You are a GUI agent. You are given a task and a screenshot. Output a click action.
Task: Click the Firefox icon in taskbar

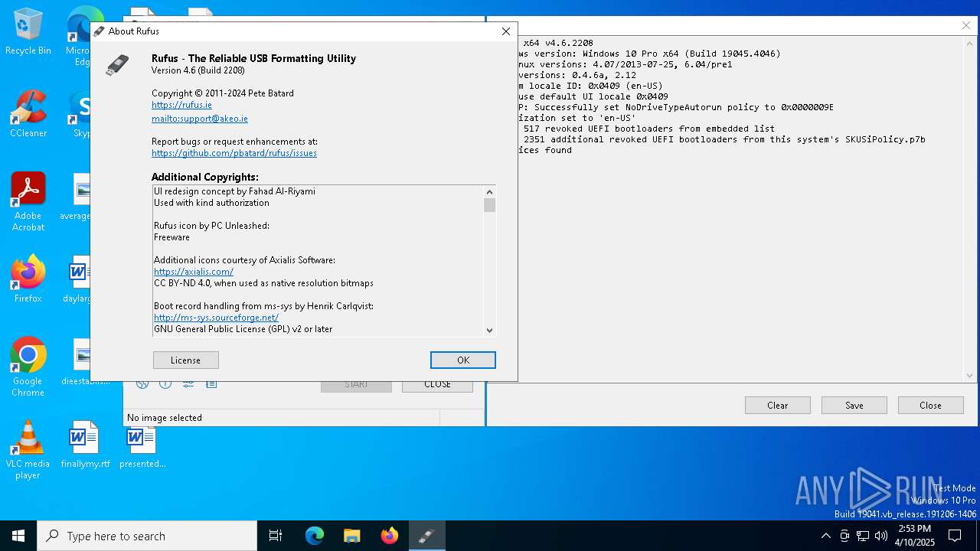390,536
